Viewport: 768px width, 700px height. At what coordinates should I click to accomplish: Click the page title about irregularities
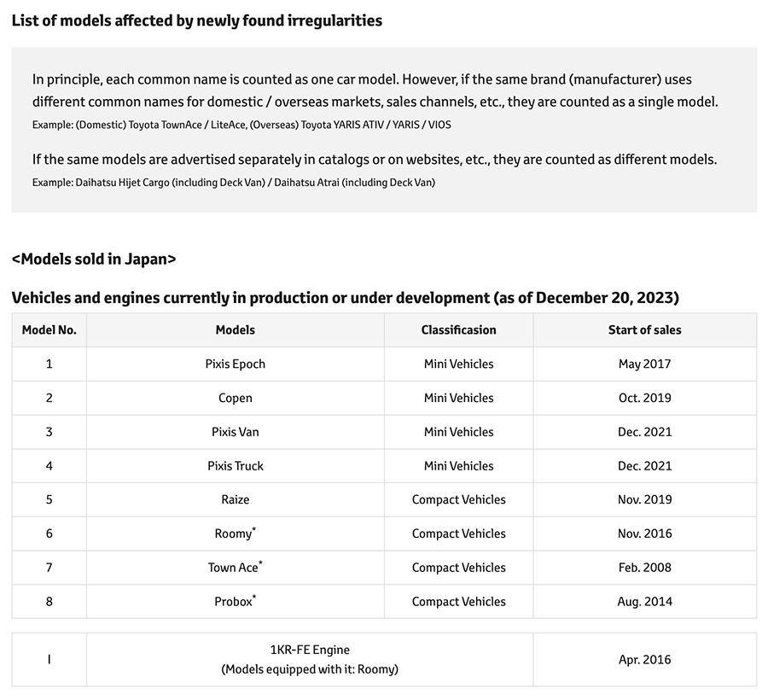[x=196, y=20]
